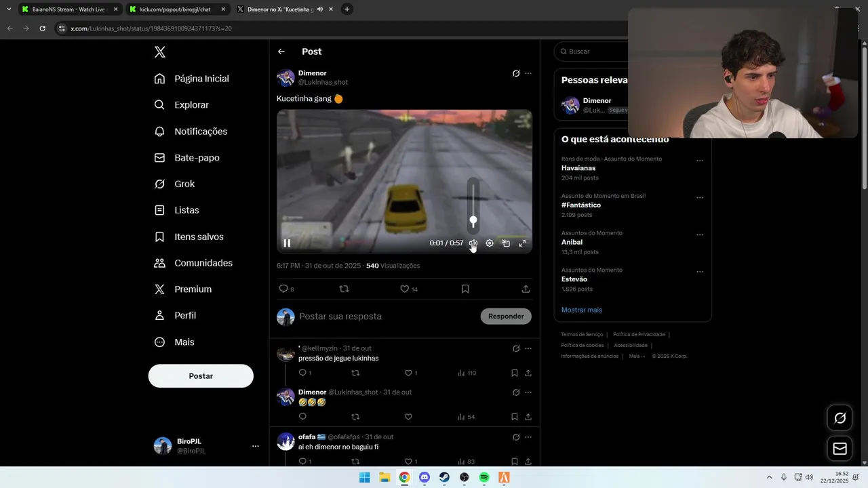Open Itens salvos bookmarks
The width and height of the screenshot is (868, 488).
coord(189,237)
